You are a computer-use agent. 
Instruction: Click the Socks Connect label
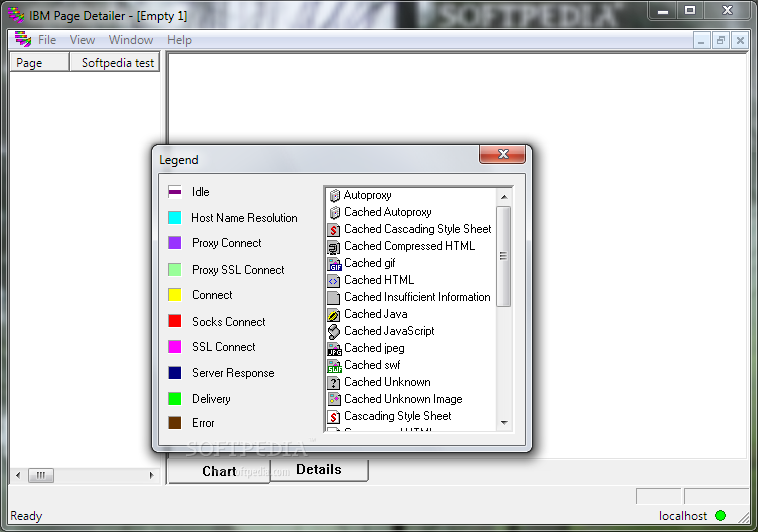[x=229, y=322]
